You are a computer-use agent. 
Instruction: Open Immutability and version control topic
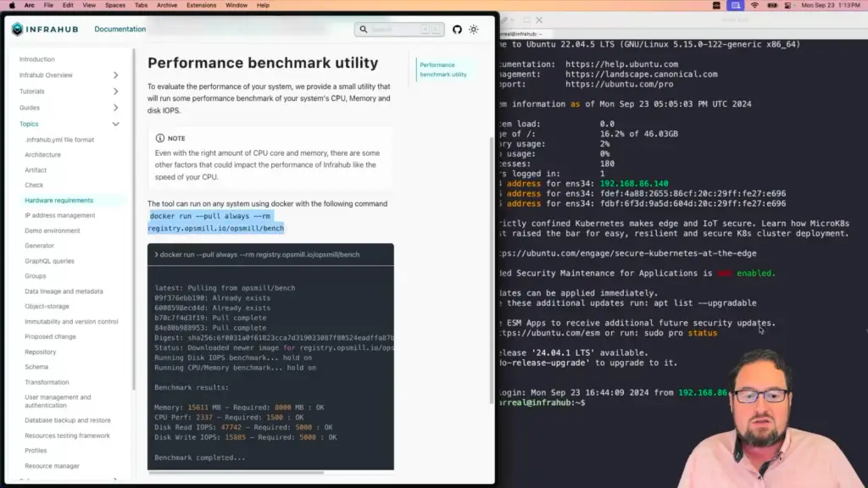71,321
